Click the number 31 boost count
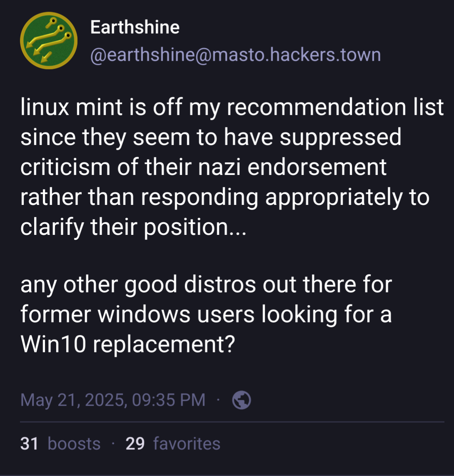This screenshot has height=476, width=454. 29,444
